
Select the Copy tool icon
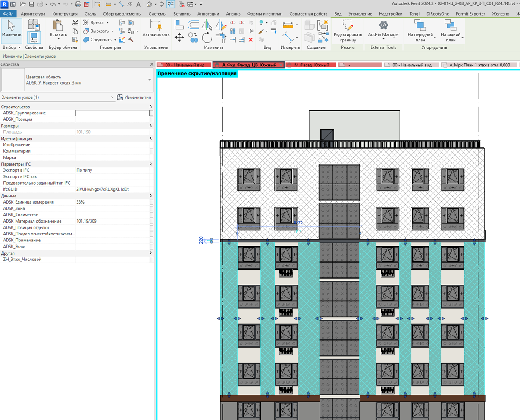194,38
